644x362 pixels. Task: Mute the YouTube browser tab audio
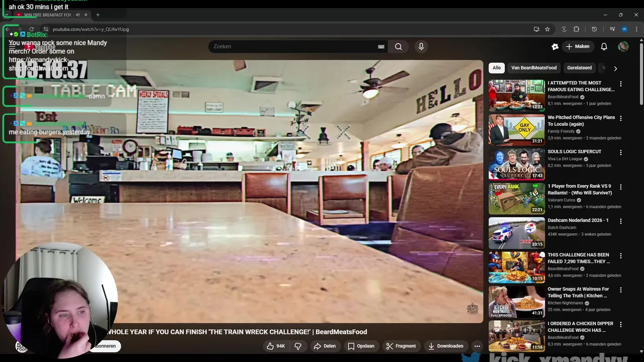point(77,15)
